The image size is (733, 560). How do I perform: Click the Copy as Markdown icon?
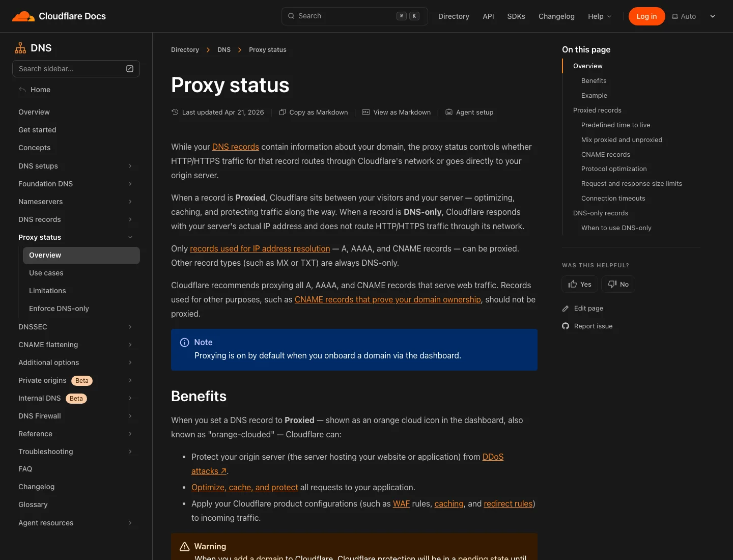[x=283, y=113]
